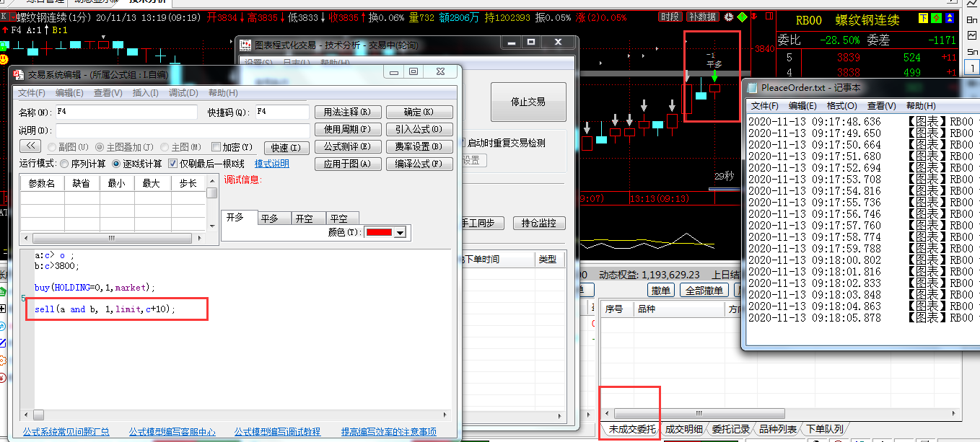This screenshot has width=980, height=442.
Task: Click the clock icon beside 补数据
Action: tap(729, 17)
